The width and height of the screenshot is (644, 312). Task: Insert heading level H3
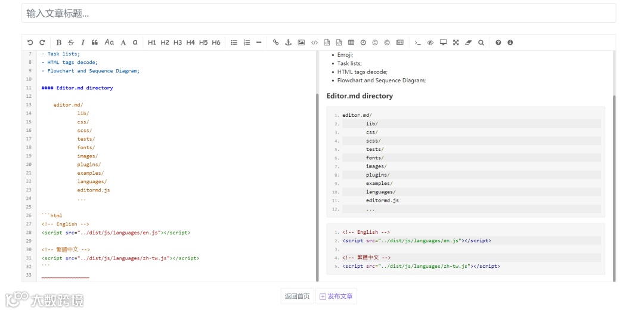[x=178, y=42]
